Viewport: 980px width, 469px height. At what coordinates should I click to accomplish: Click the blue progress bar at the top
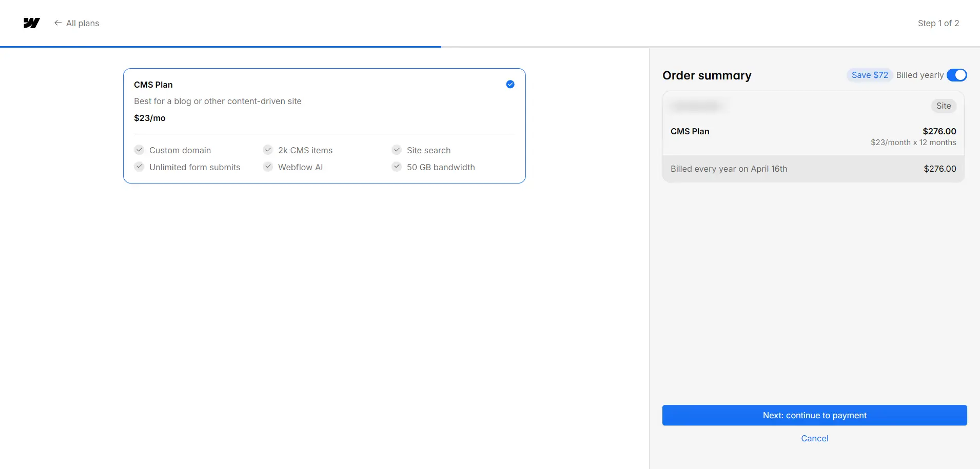pos(221,46)
